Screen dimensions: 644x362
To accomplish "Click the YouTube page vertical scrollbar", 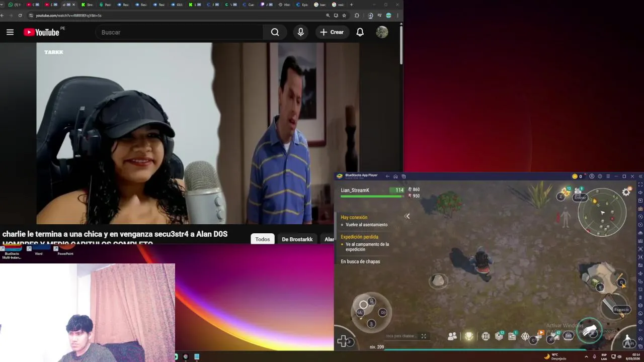I will click(401, 45).
